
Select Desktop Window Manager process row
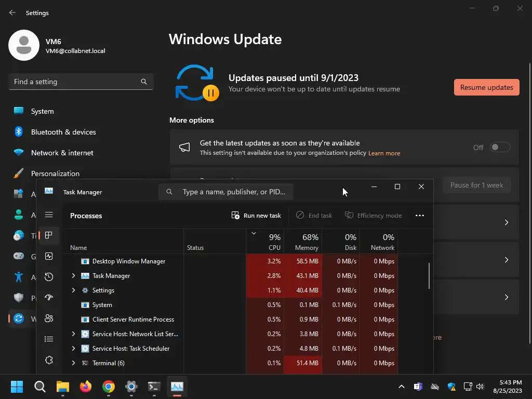click(230, 261)
